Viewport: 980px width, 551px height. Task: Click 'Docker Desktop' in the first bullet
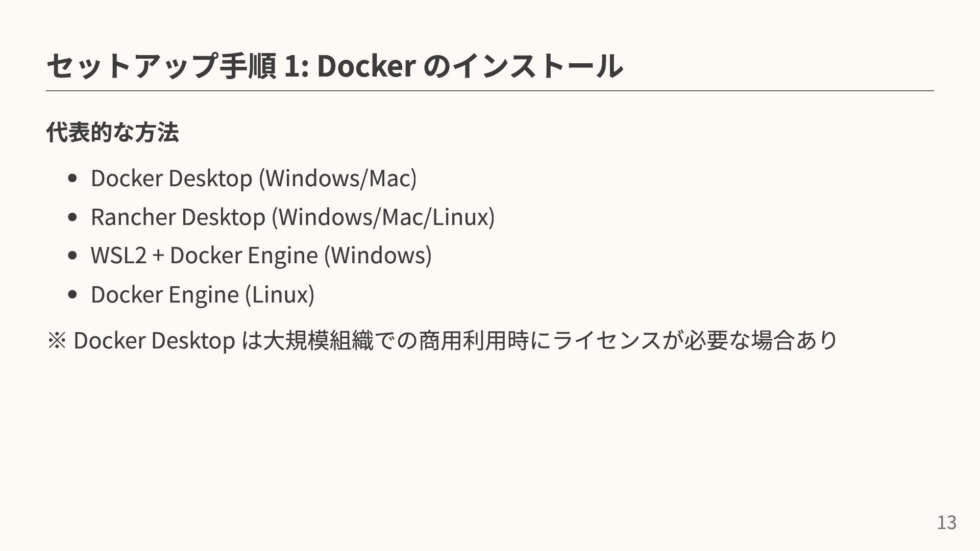171,178
